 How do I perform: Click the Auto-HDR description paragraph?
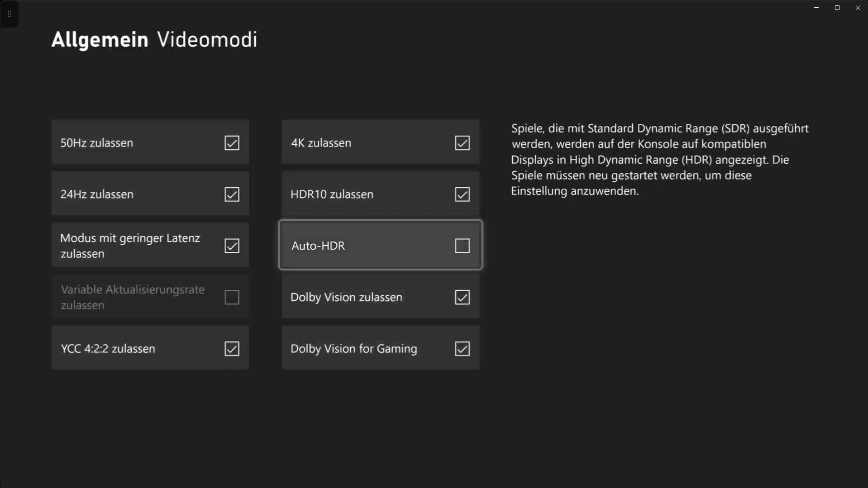click(x=659, y=160)
